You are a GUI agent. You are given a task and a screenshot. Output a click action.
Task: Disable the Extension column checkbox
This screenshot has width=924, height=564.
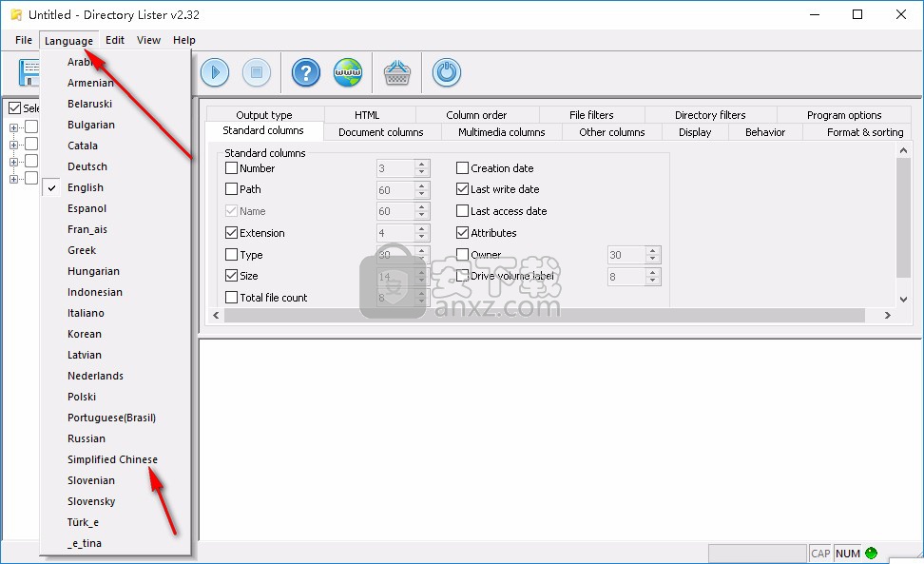pyautogui.click(x=232, y=233)
